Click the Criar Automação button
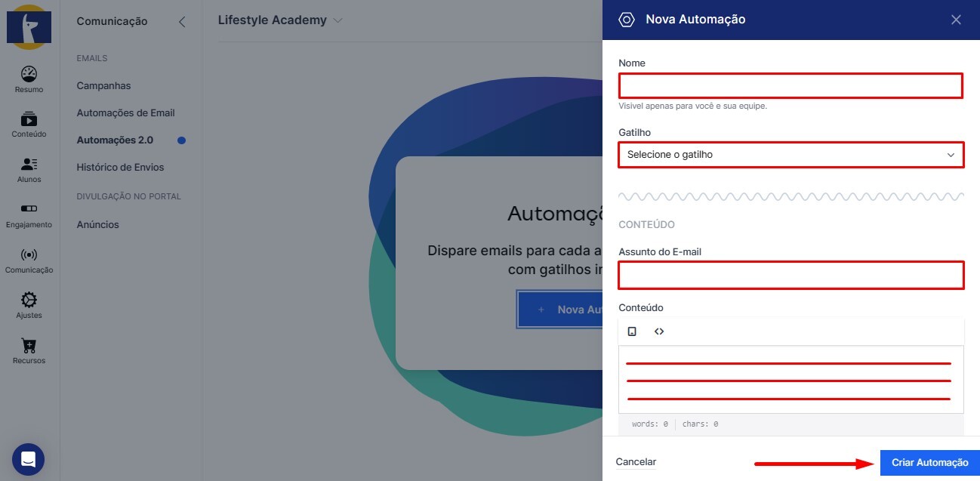980x481 pixels. pyautogui.click(x=929, y=463)
